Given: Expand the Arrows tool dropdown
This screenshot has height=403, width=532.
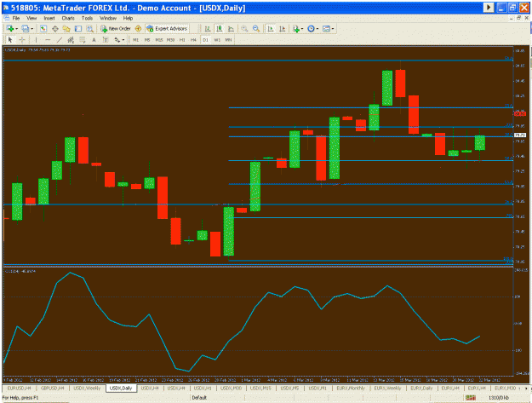Looking at the screenshot, I should [123, 40].
